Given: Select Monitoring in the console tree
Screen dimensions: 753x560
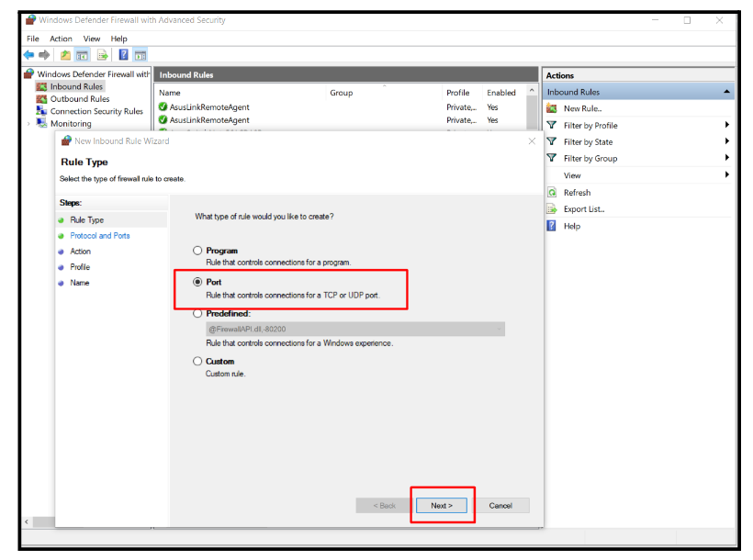Looking at the screenshot, I should pyautogui.click(x=71, y=124).
